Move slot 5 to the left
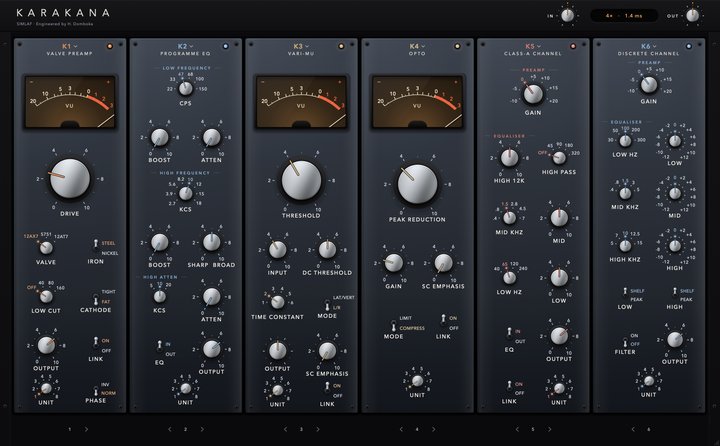 coord(517,429)
